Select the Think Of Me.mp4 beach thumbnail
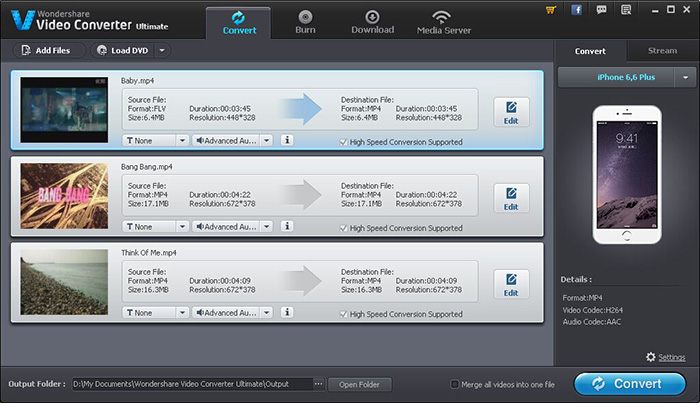The height and width of the screenshot is (403, 700). coord(64,282)
